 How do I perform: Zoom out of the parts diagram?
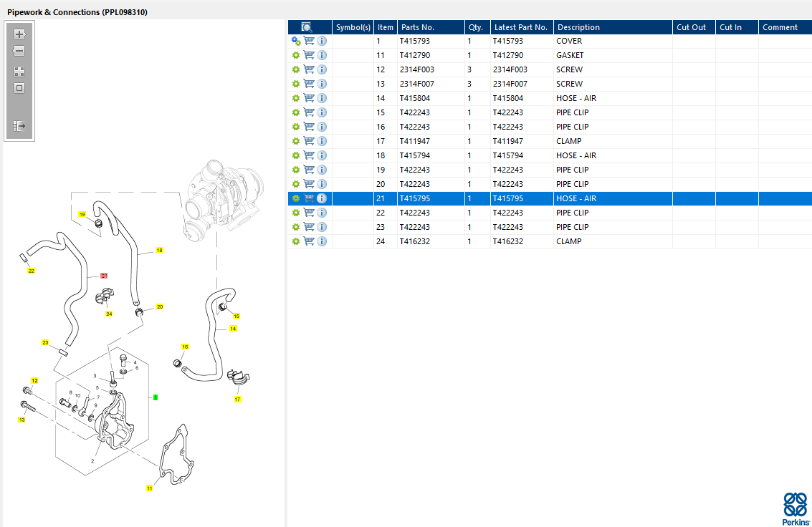[x=19, y=51]
